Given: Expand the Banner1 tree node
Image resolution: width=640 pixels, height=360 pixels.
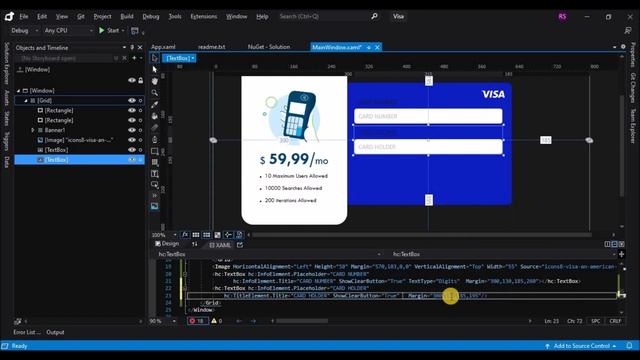Looking at the screenshot, I should (33, 130).
